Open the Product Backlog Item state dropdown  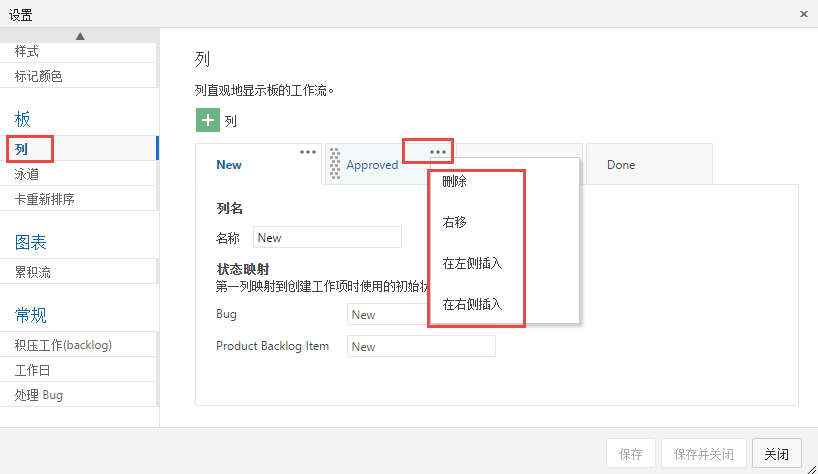coord(421,346)
